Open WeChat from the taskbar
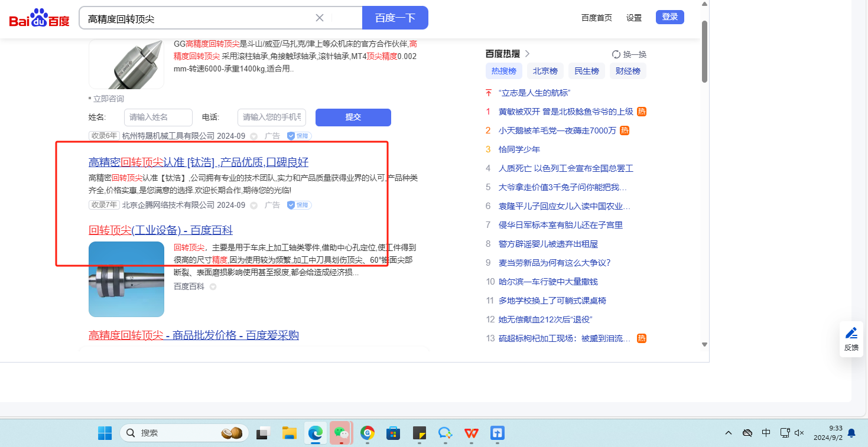868x447 pixels. click(x=341, y=433)
